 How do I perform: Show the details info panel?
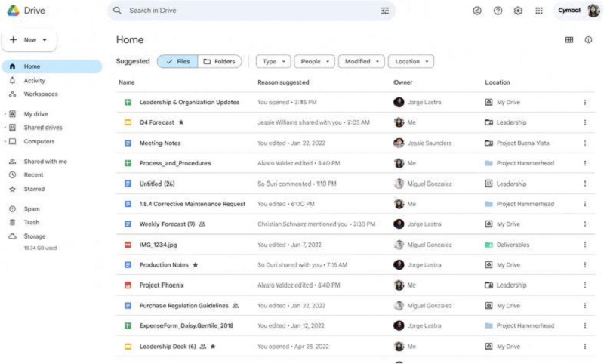click(x=588, y=40)
